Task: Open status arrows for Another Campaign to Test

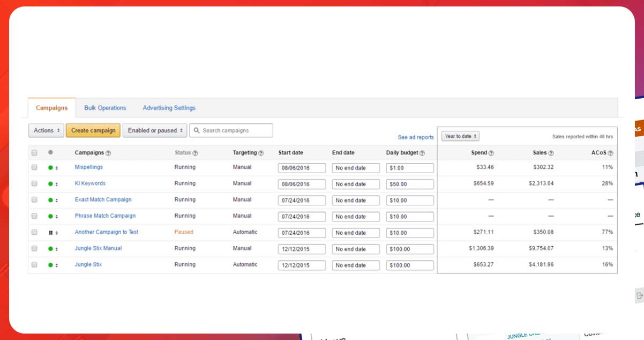Action: (57, 233)
